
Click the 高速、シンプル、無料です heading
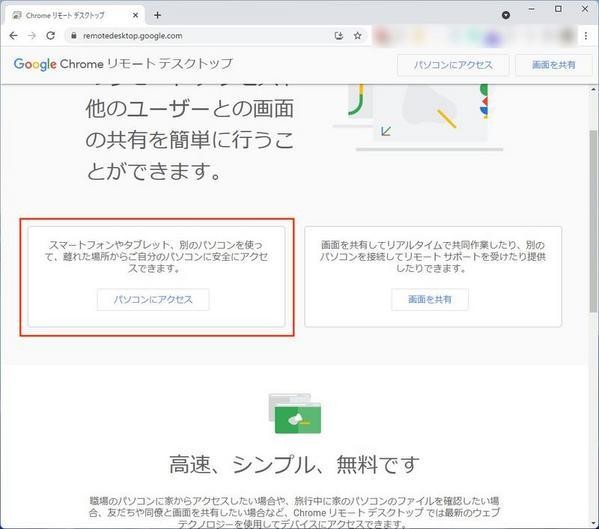[x=294, y=464]
